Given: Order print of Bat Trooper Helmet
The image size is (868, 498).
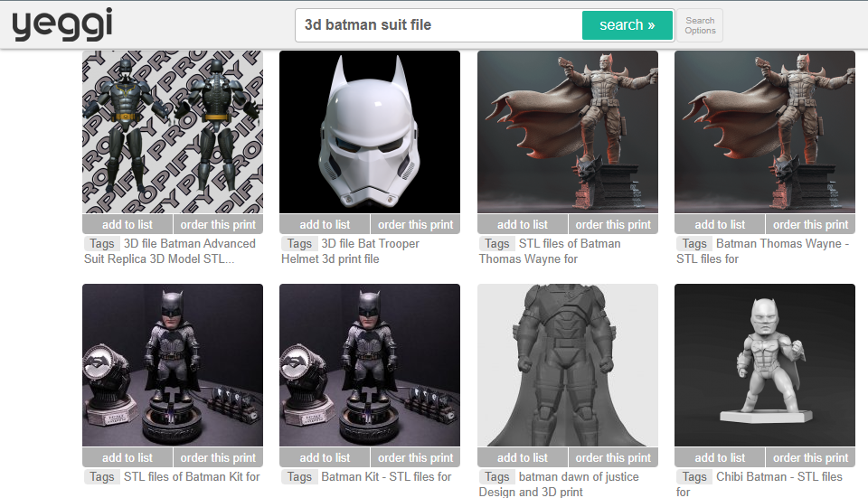Looking at the screenshot, I should click(415, 224).
